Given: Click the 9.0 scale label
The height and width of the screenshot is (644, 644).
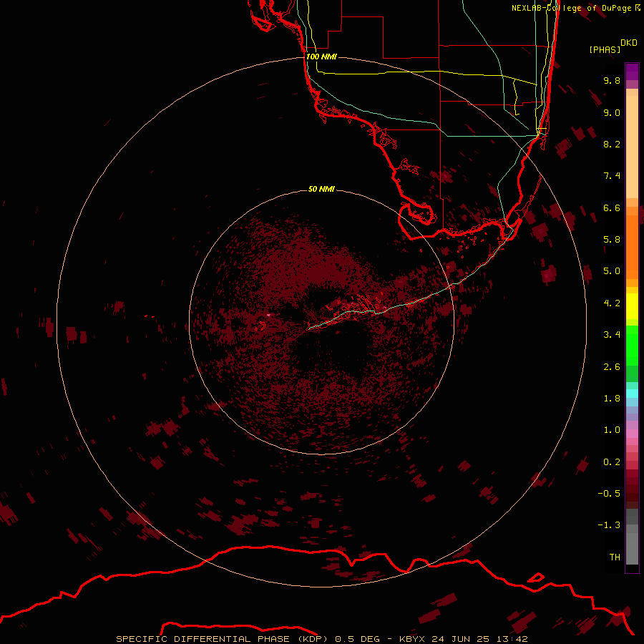Looking at the screenshot, I should [612, 112].
